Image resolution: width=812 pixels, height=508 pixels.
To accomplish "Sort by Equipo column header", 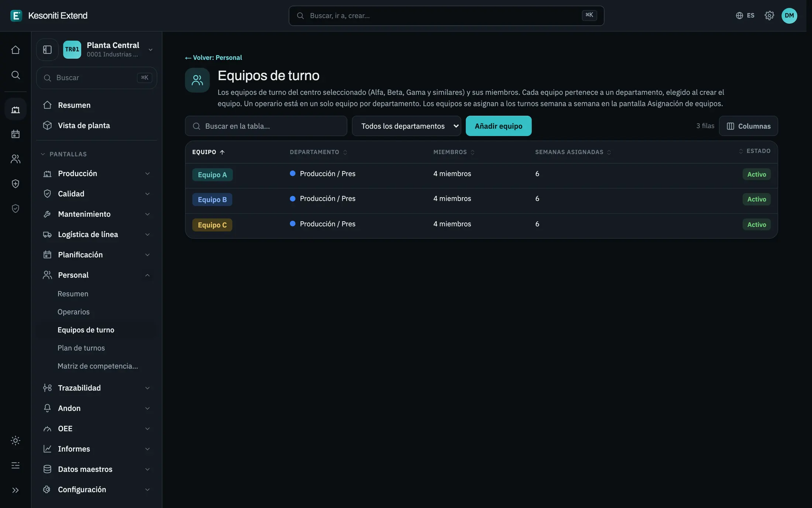I will click(x=208, y=152).
